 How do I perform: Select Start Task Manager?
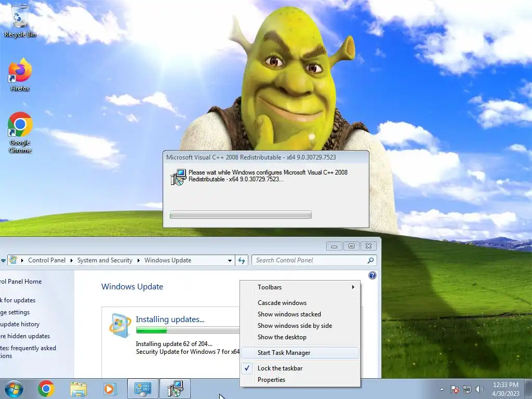coord(300,353)
